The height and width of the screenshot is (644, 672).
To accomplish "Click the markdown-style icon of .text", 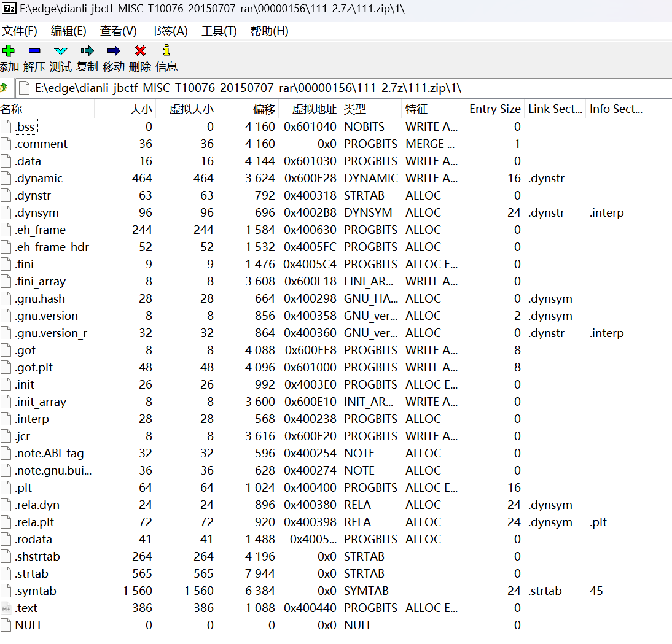I will pyautogui.click(x=6, y=608).
